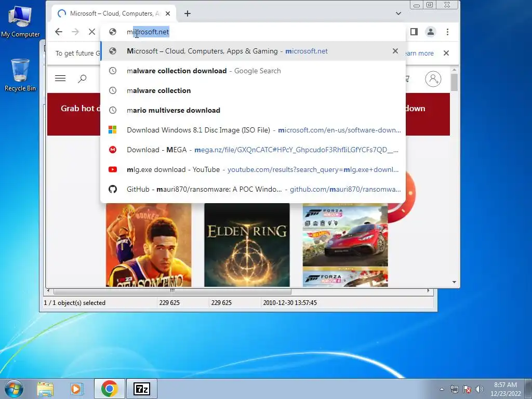532x399 pixels.
Task: Click the clock icon beside 'mario multiverse download'
Action: (112, 110)
